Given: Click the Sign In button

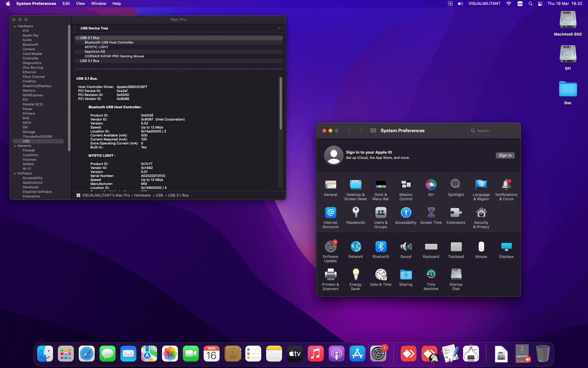Looking at the screenshot, I should 505,155.
